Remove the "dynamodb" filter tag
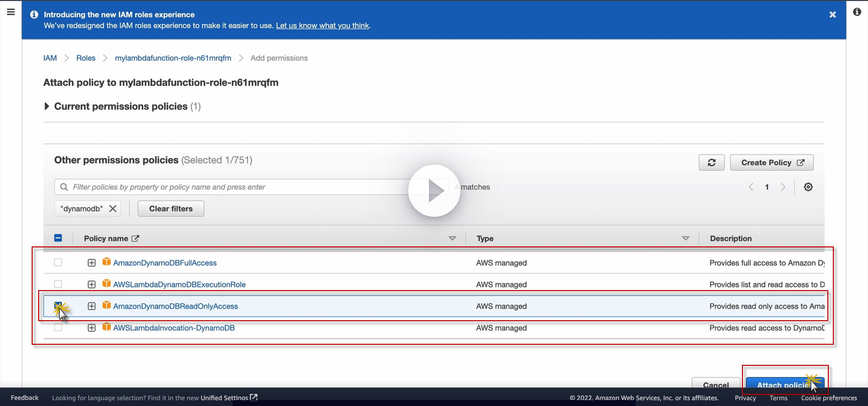This screenshot has width=868, height=406. pos(113,209)
